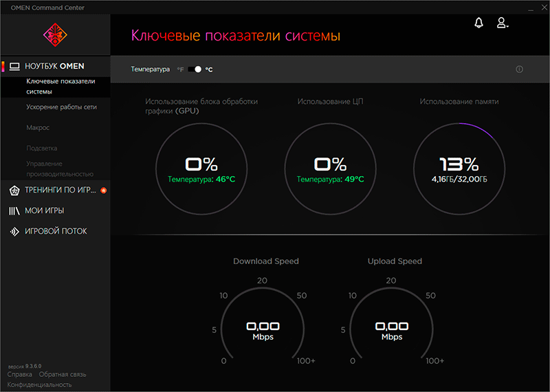Close the OMEN Command Center window
550x392 pixels.
click(x=544, y=7)
